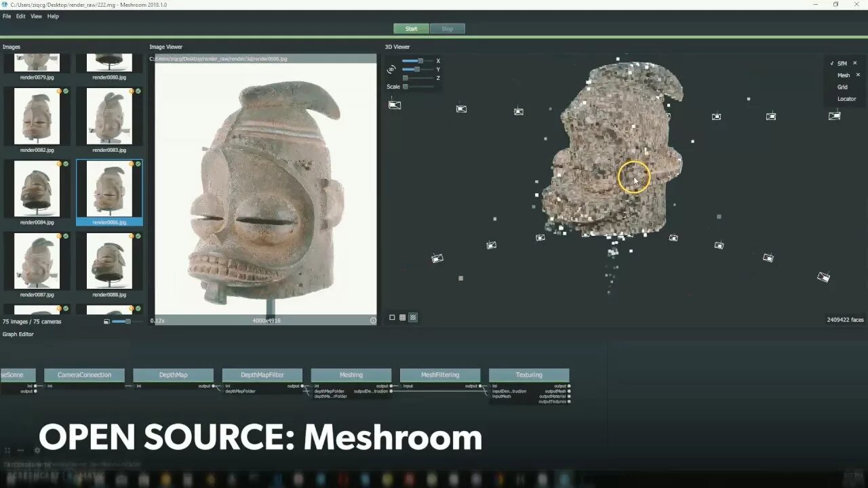Click orange intrinsics badge on render0082.jpg
This screenshot has height=488, width=868.
[x=60, y=91]
